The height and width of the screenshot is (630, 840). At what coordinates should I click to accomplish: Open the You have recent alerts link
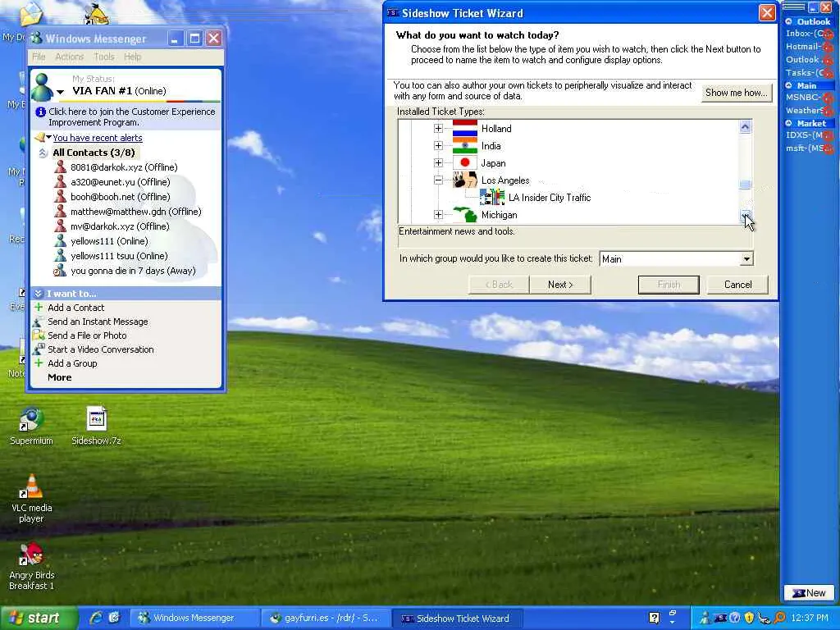98,138
